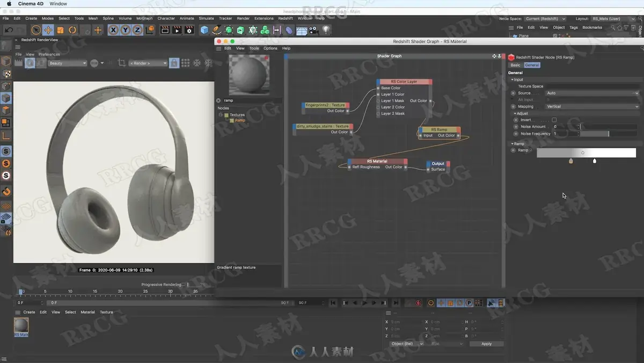
Task: Select the Move tool
Action: point(48,30)
